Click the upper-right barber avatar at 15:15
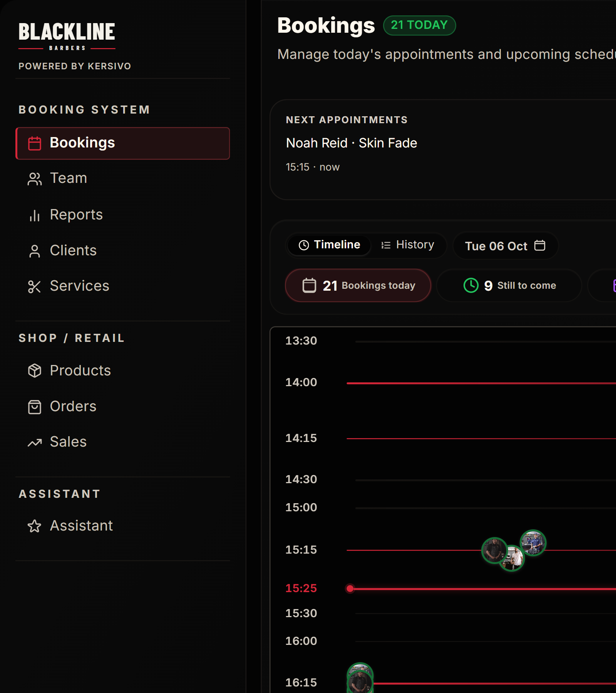616x693 pixels. pos(533,543)
